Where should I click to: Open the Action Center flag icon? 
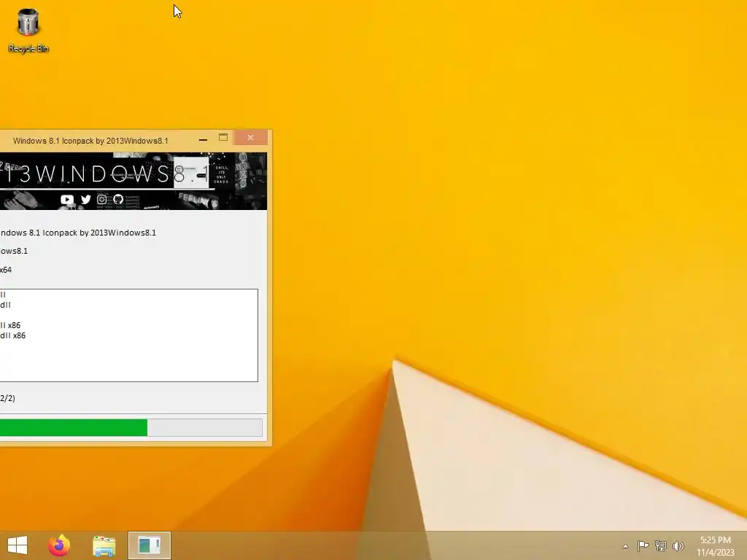click(x=643, y=545)
